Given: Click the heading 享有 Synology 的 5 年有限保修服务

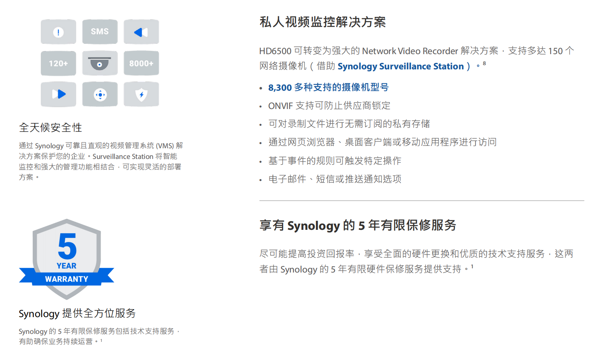Looking at the screenshot, I should point(358,225).
